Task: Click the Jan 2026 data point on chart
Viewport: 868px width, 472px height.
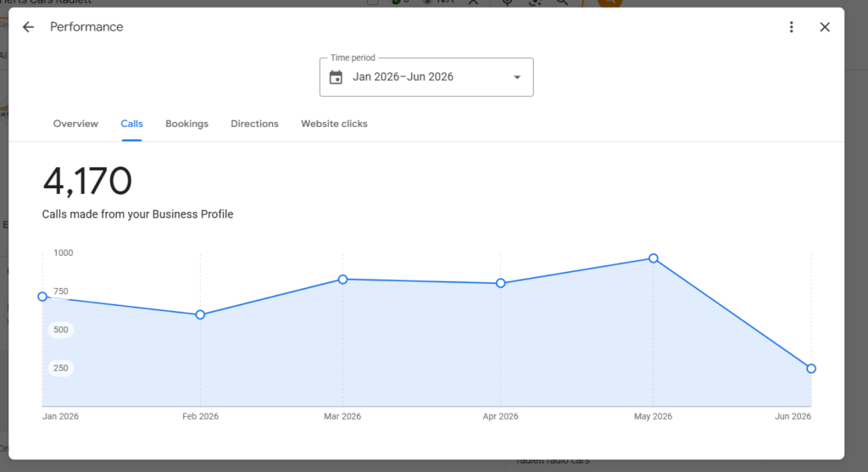Action: (x=42, y=297)
